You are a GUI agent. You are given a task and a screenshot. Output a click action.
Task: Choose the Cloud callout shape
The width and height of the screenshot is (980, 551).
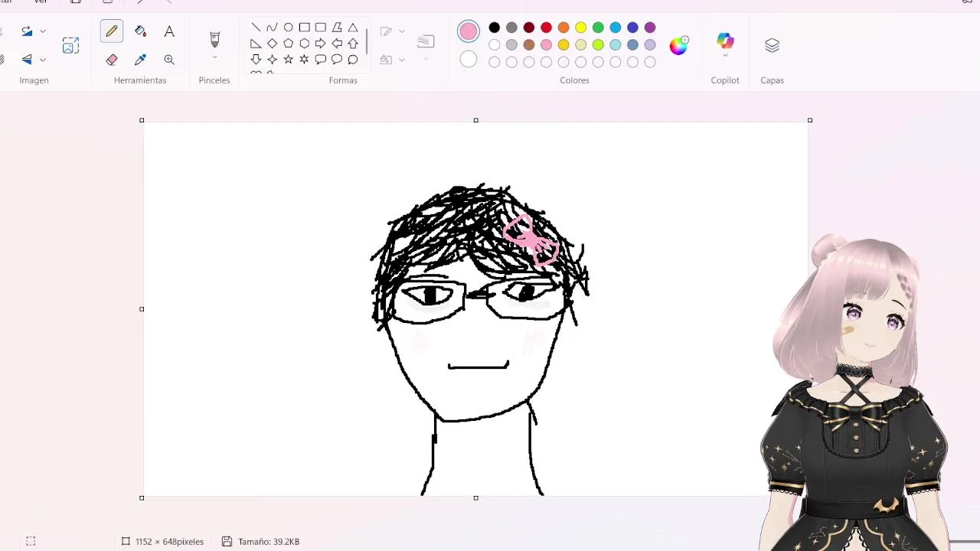tap(353, 60)
